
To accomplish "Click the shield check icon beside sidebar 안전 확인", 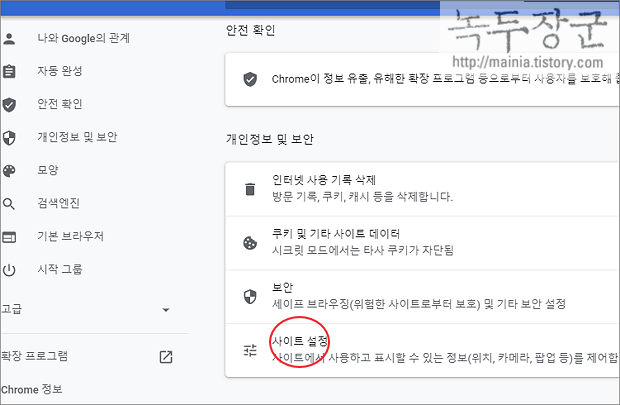I will (x=9, y=105).
